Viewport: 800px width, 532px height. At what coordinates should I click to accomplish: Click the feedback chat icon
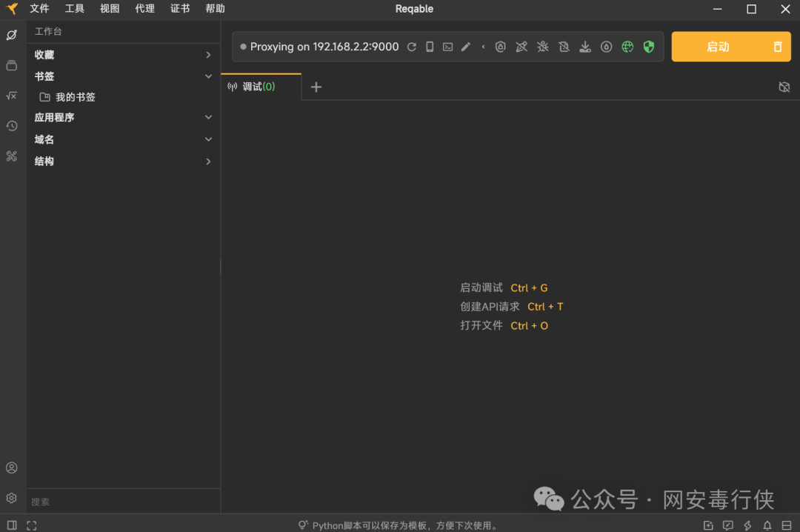[x=728, y=525]
